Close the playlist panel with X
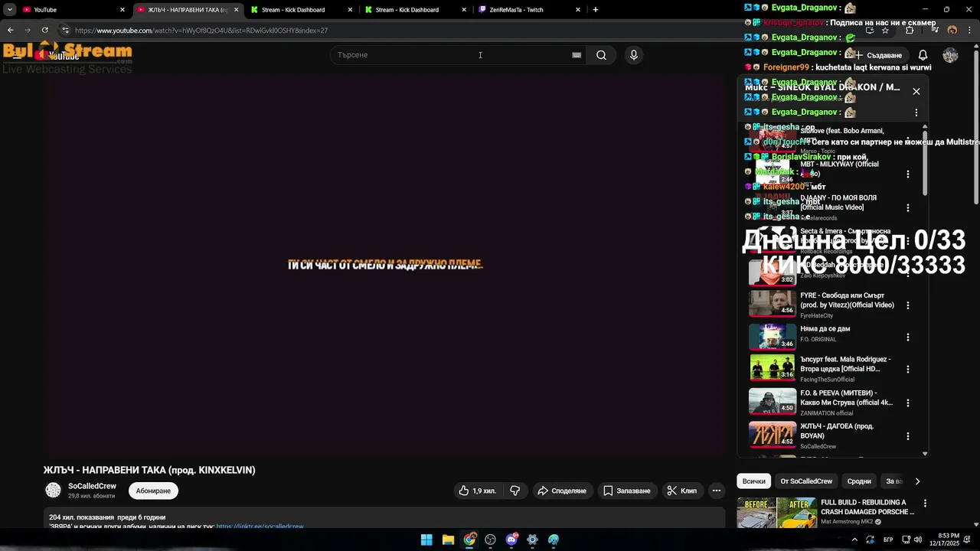 pos(916,91)
